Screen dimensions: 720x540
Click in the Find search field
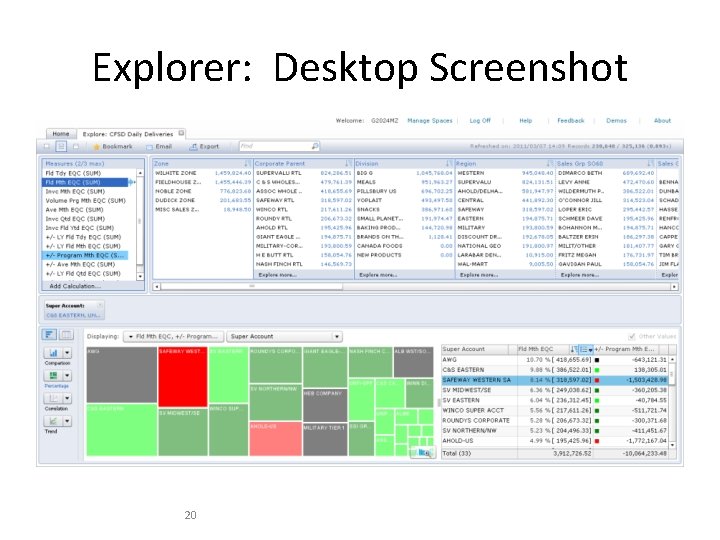[275, 146]
